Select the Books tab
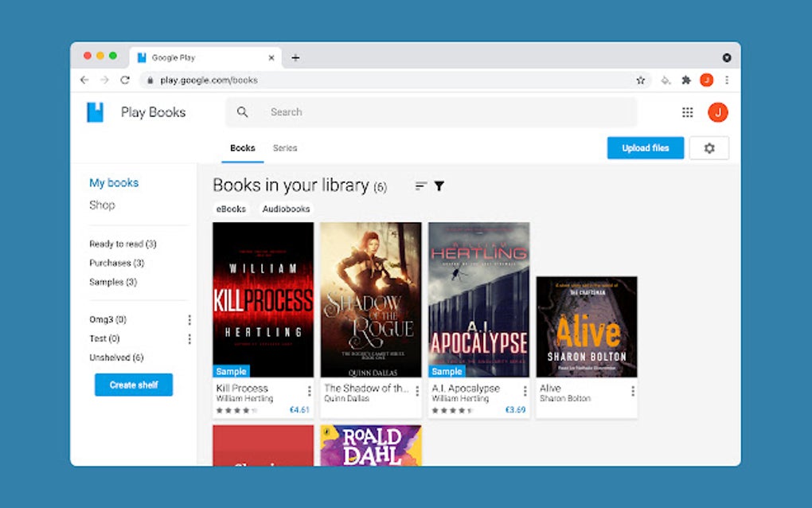Image resolution: width=812 pixels, height=508 pixels. (241, 148)
